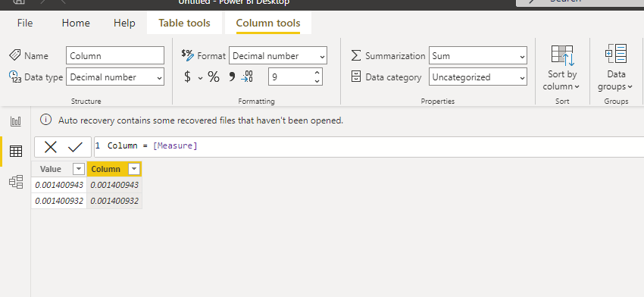Open the Help ribbon tab

coord(124,23)
